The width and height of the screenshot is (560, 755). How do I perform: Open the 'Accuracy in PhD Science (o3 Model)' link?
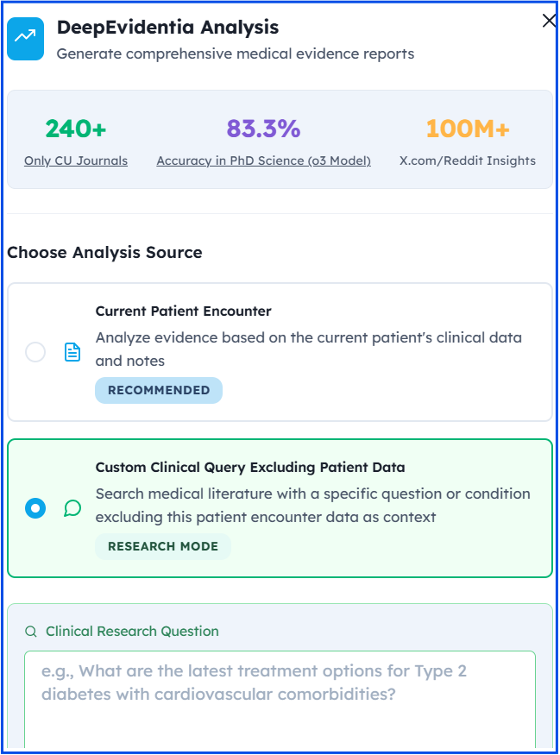coord(263,161)
